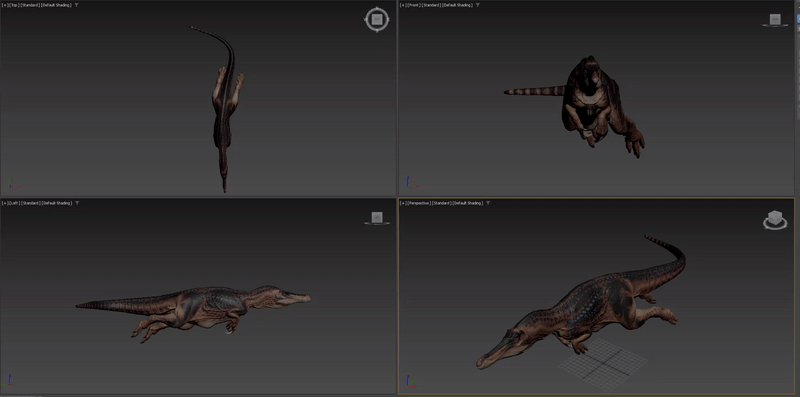
Task: Open the [+] general menu of Perspective viewport
Action: 404,203
